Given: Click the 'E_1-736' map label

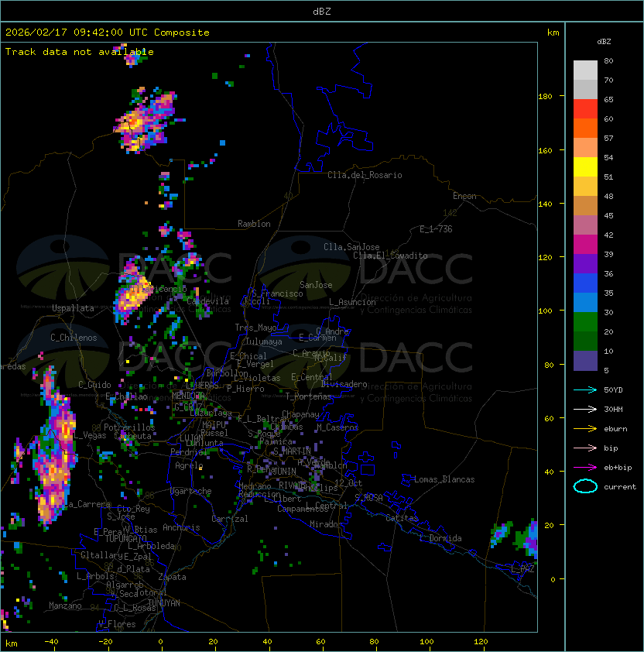Looking at the screenshot, I should 436,229.
